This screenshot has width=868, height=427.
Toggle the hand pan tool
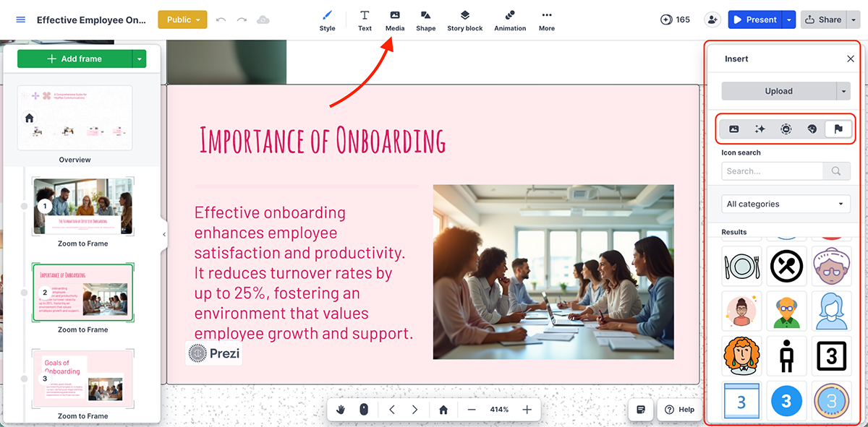[x=340, y=409]
